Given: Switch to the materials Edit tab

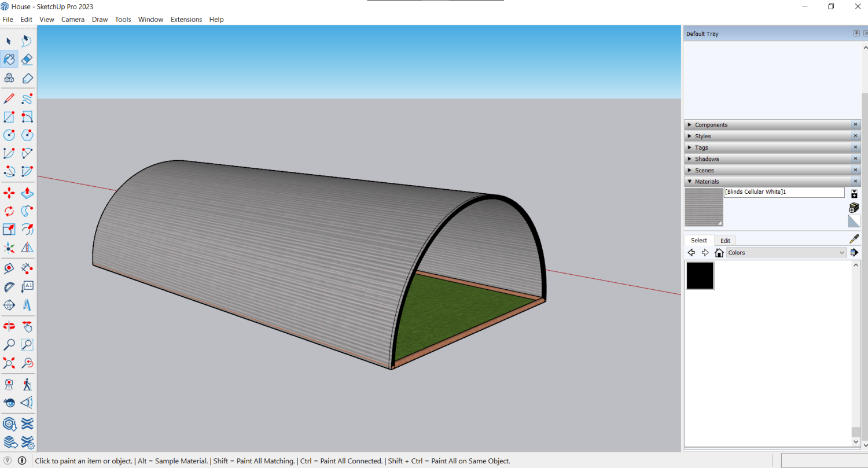Looking at the screenshot, I should pos(725,241).
